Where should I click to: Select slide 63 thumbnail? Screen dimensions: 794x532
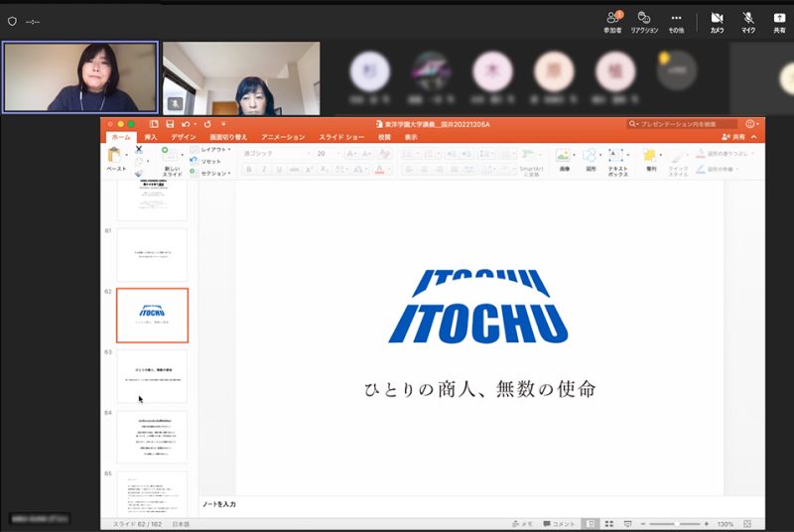click(x=153, y=376)
